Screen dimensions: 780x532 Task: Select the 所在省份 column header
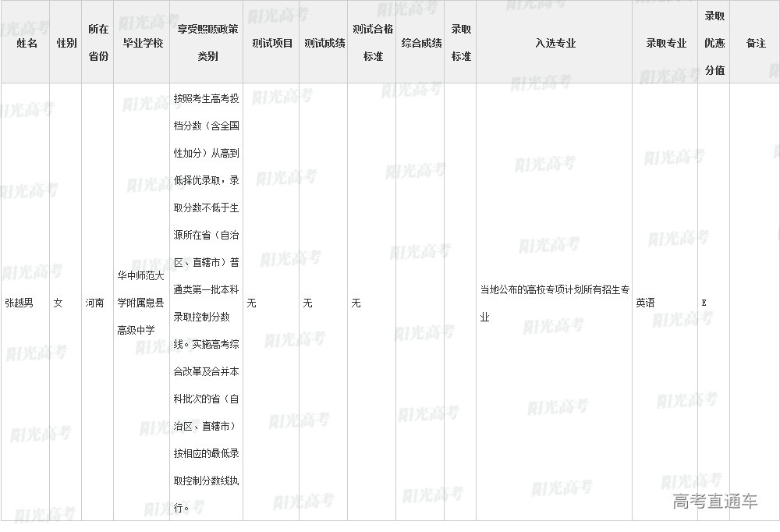tap(98, 43)
